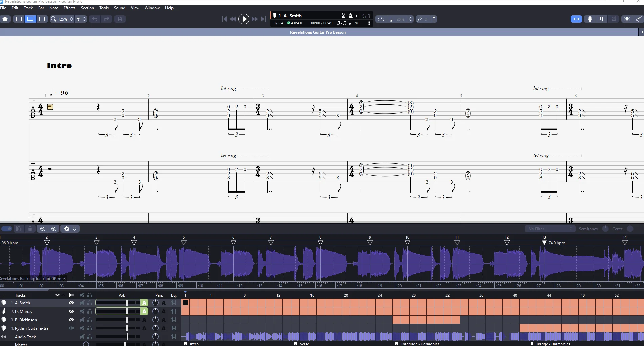Open the No Filter dropdown
This screenshot has width=644, height=346.
(x=550, y=229)
